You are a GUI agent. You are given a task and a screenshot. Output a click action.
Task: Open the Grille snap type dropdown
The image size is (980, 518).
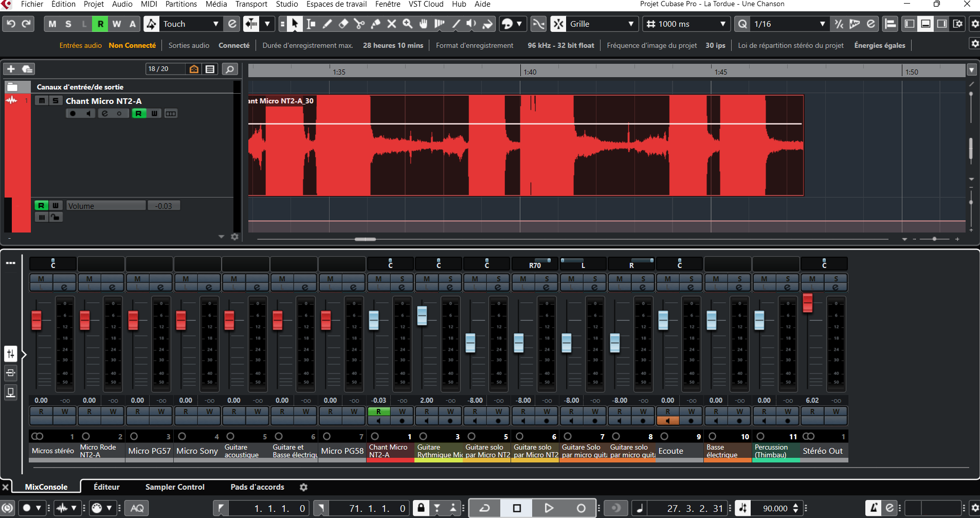click(x=631, y=24)
